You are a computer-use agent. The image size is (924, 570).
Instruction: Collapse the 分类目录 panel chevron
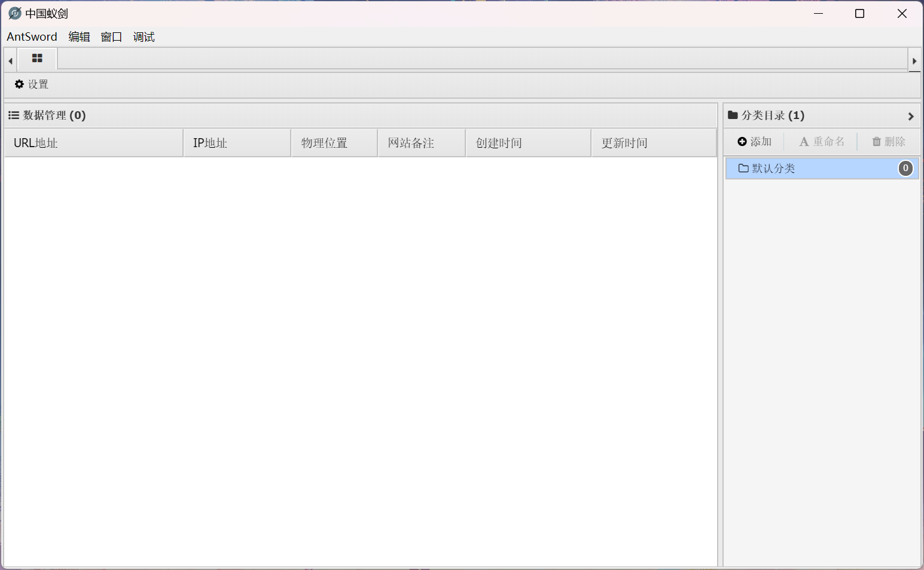pos(911,116)
